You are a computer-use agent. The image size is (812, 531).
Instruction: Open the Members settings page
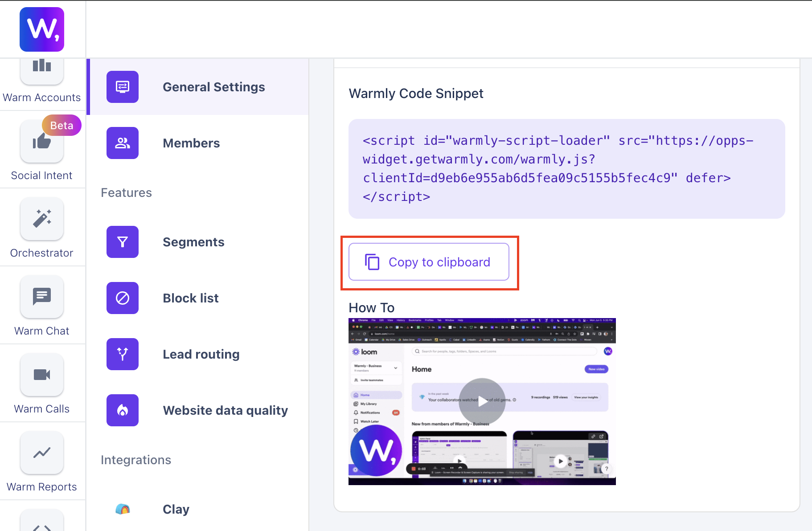pyautogui.click(x=191, y=143)
